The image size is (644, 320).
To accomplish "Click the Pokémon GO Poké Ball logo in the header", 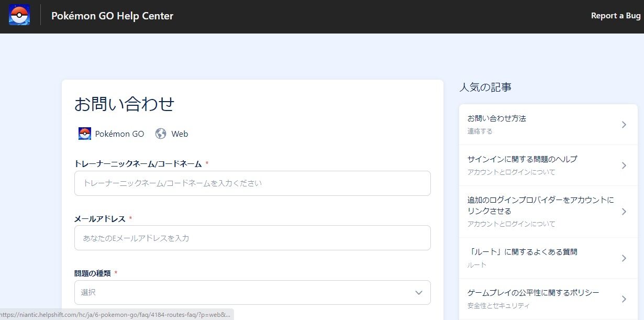I will 19,15.
